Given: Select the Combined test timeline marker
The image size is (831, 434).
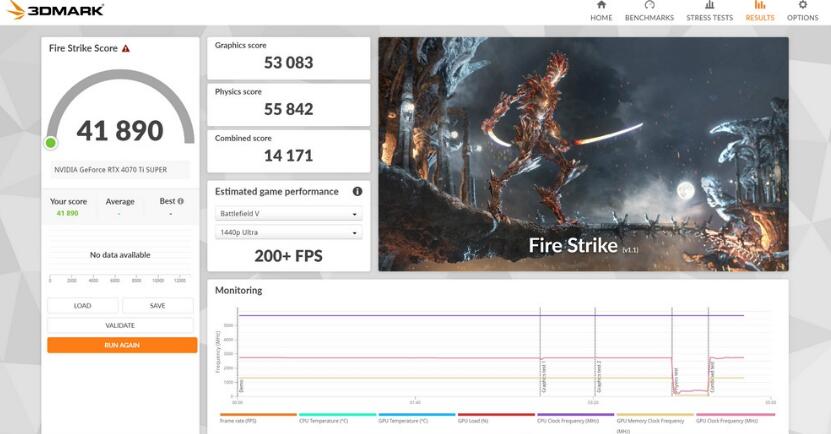Looking at the screenshot, I should pos(712,377).
